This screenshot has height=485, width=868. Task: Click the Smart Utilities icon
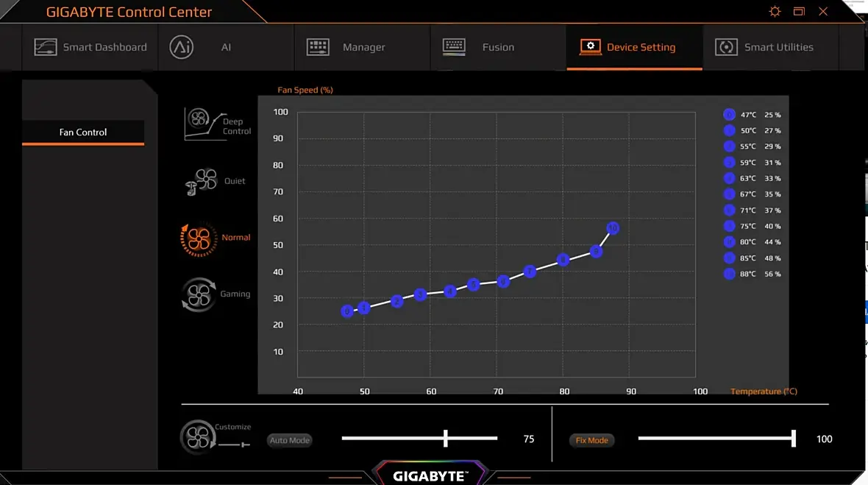click(726, 47)
